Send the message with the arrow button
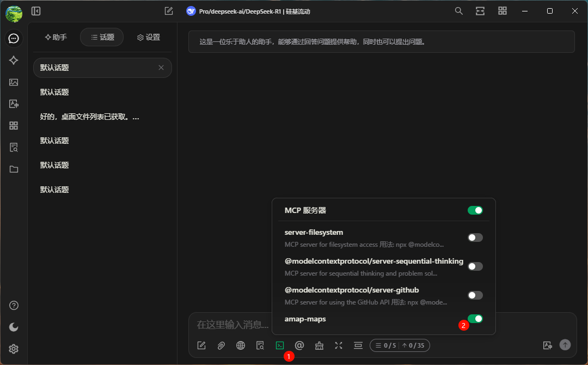This screenshot has height=365, width=588. 565,345
